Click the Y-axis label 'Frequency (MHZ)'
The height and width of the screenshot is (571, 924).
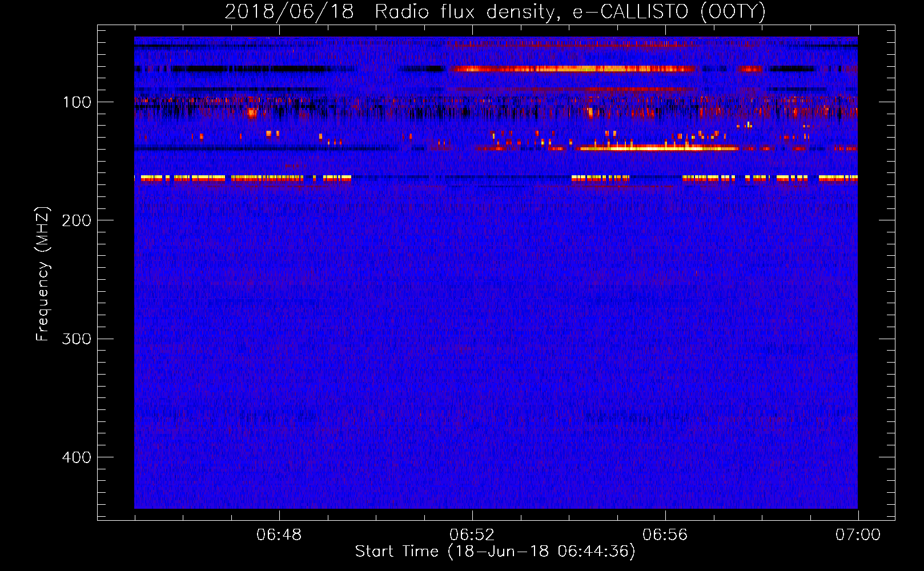[x=43, y=274]
